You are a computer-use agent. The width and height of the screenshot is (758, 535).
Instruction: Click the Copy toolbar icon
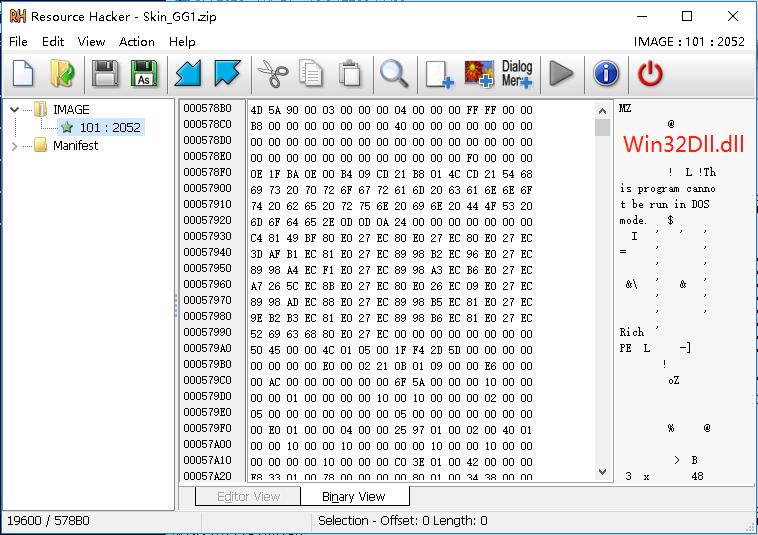[x=311, y=73]
